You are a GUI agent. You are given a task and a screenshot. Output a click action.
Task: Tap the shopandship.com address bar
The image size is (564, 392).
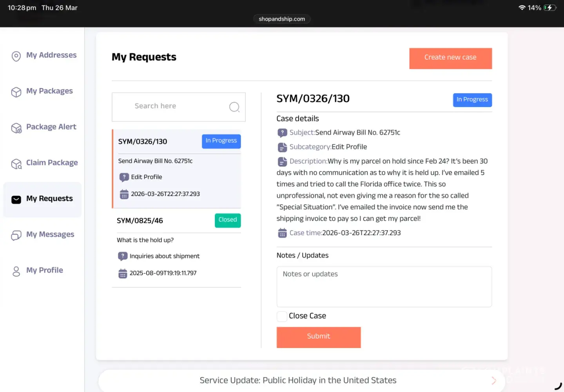coord(282,19)
